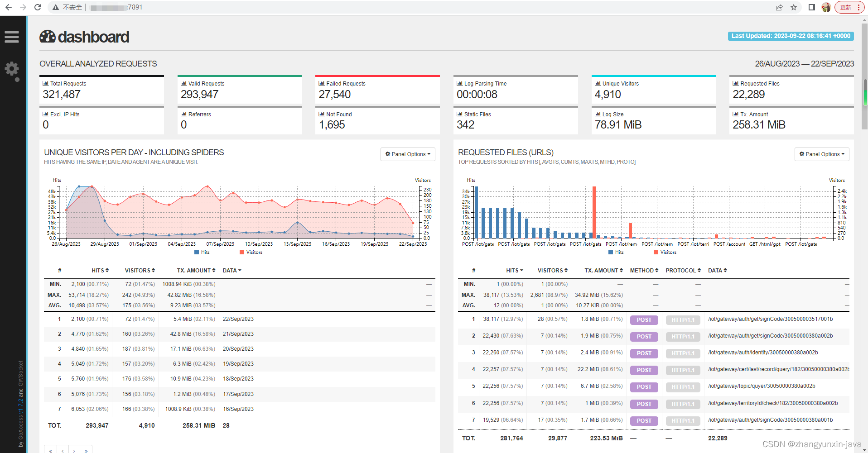Screen dimensions: 868x453
Task: Click Unique Visitors chart icon
Action: coord(598,83)
